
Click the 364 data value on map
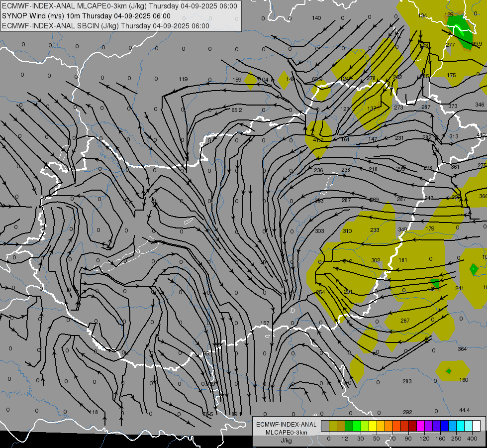click(x=462, y=349)
